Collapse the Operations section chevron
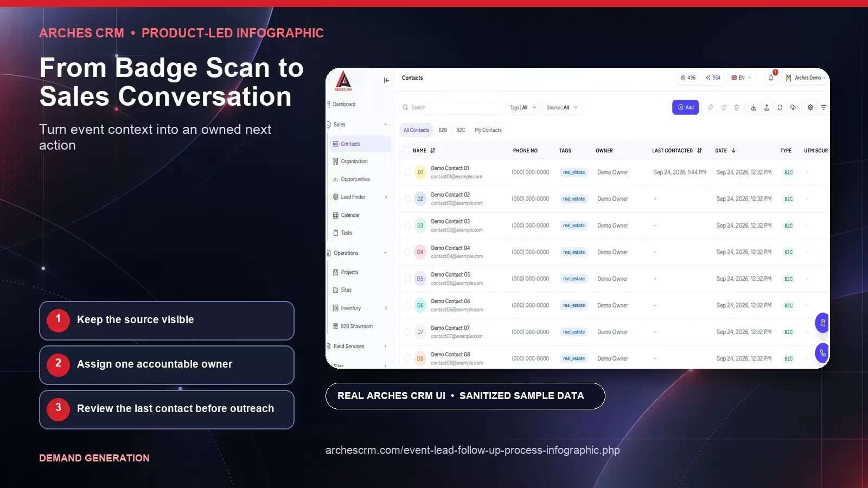Screen dimensions: 868x488 click(x=386, y=253)
